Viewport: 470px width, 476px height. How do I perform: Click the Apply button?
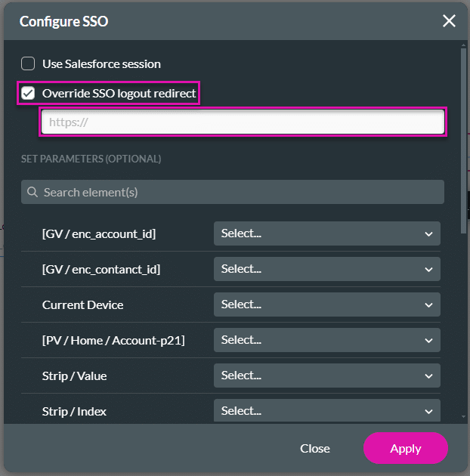point(406,448)
